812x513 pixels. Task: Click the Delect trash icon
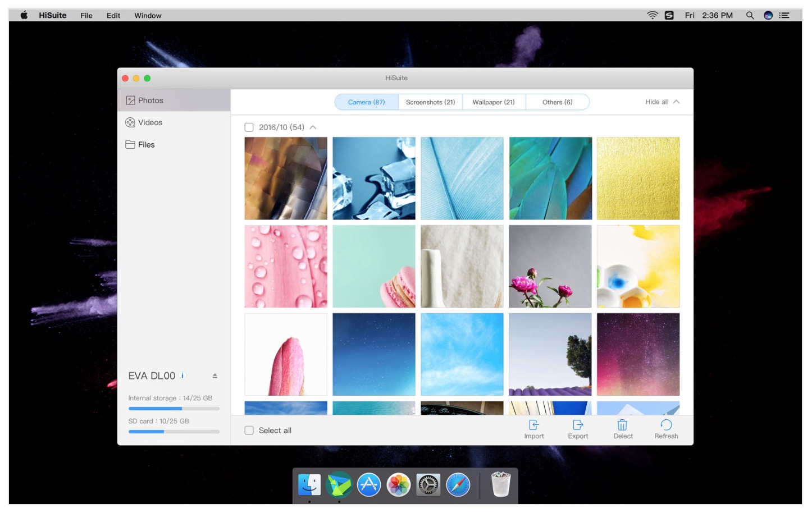(x=622, y=425)
